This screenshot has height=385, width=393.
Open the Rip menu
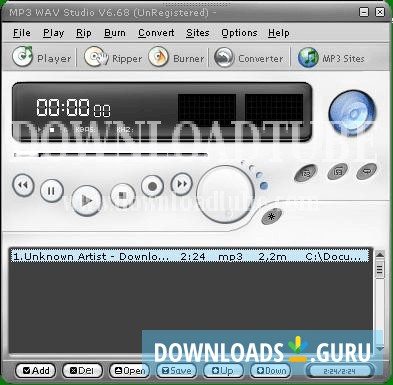coord(84,33)
